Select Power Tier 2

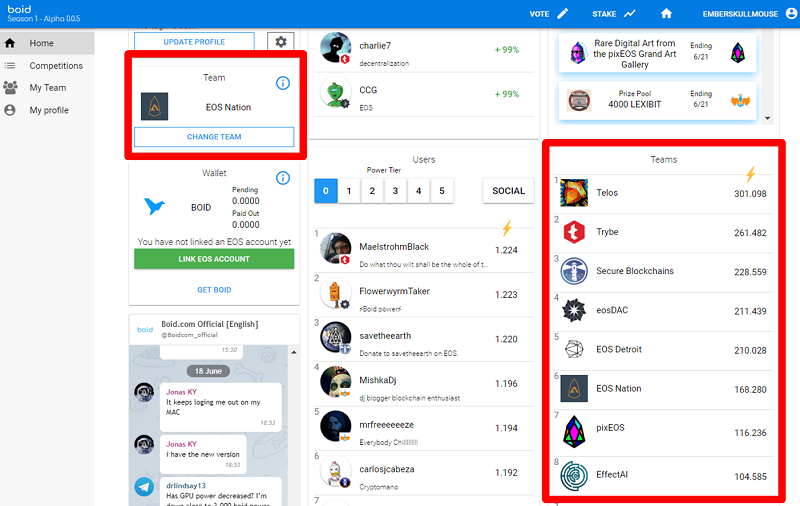(x=372, y=191)
